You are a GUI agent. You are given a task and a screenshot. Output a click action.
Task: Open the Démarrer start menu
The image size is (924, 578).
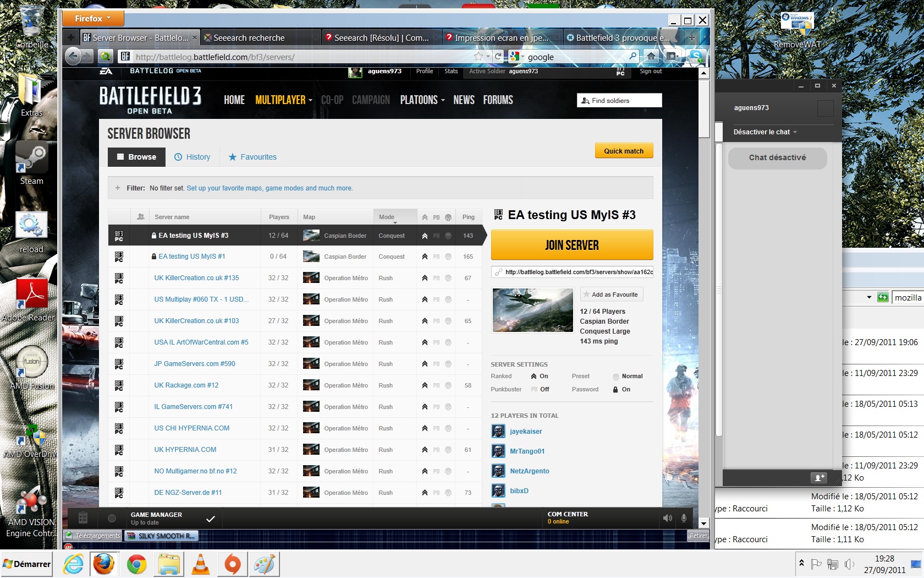pyautogui.click(x=27, y=564)
